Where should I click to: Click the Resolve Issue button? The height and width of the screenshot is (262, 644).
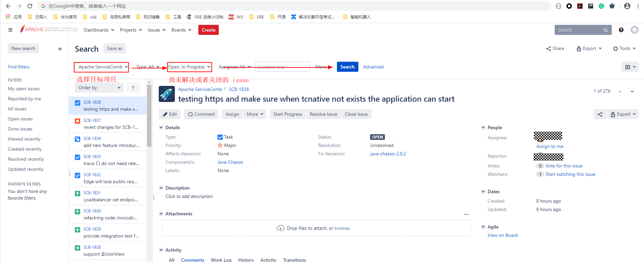(x=324, y=114)
